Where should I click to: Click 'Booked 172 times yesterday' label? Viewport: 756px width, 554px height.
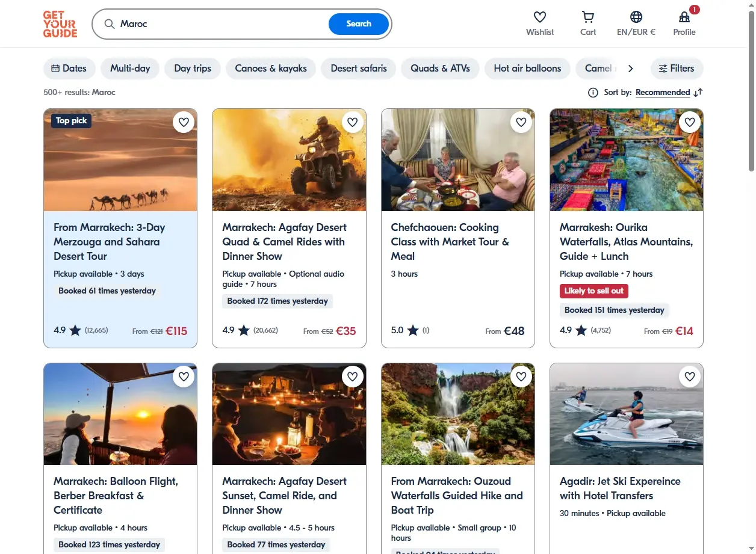click(x=277, y=301)
